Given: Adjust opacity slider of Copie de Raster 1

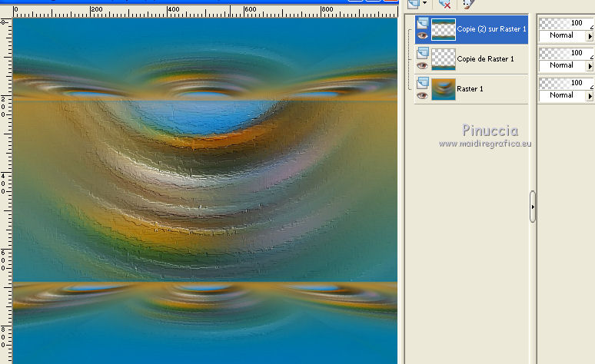Looking at the screenshot, I should pyautogui.click(x=566, y=53).
